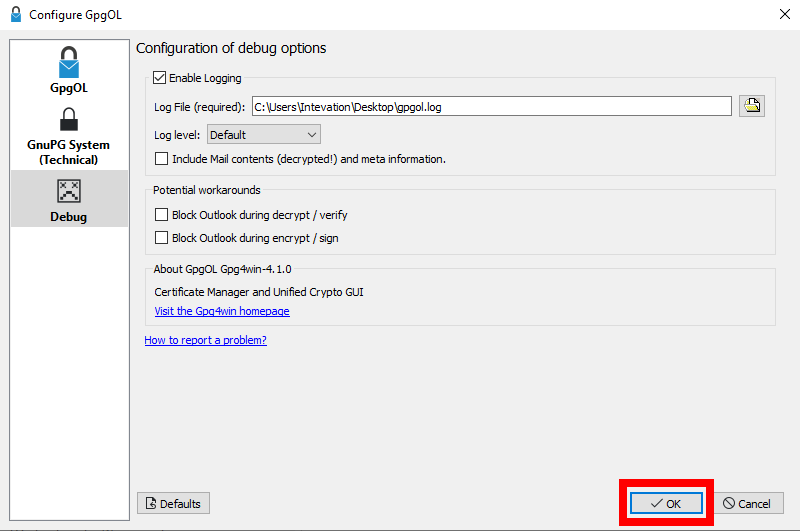Switch to GnuPG System (Technical) tab
The width and height of the screenshot is (800, 531).
pyautogui.click(x=69, y=152)
